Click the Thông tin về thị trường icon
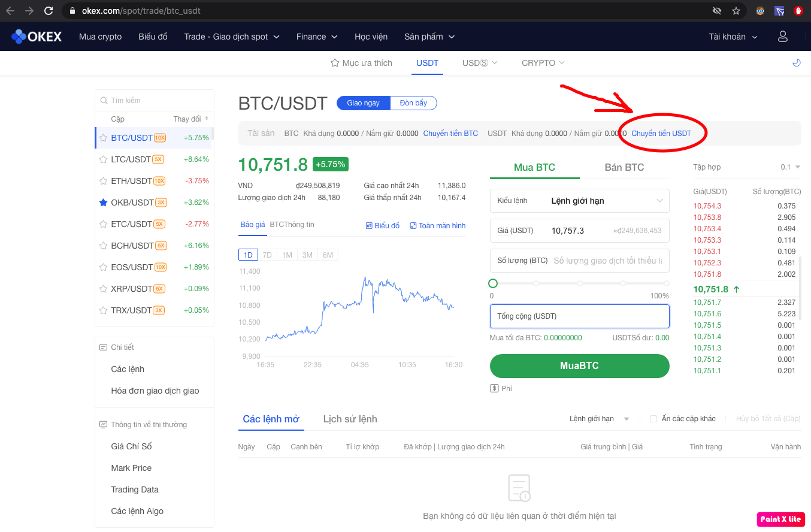The width and height of the screenshot is (811, 532). click(103, 425)
